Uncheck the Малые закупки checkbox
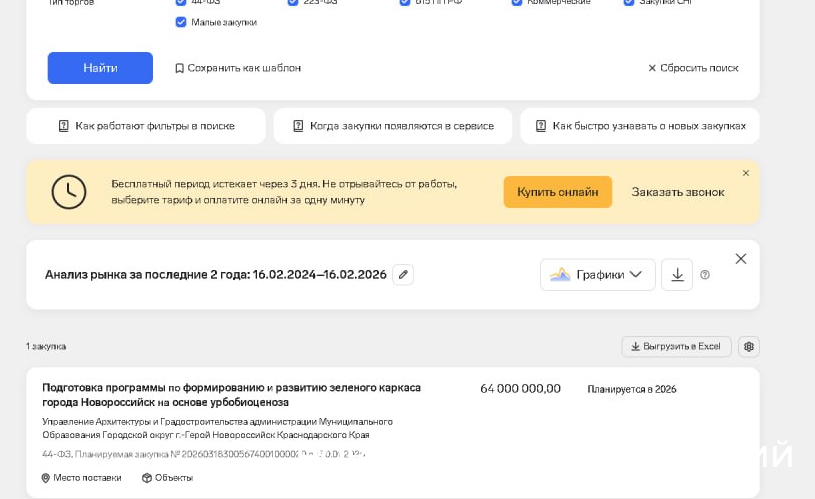This screenshot has height=499, width=815. [x=181, y=22]
